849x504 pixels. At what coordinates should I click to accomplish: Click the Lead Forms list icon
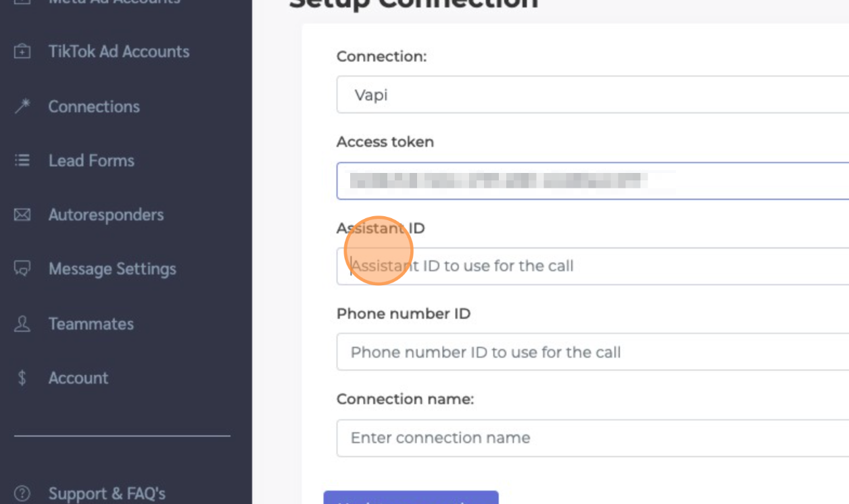click(x=22, y=161)
